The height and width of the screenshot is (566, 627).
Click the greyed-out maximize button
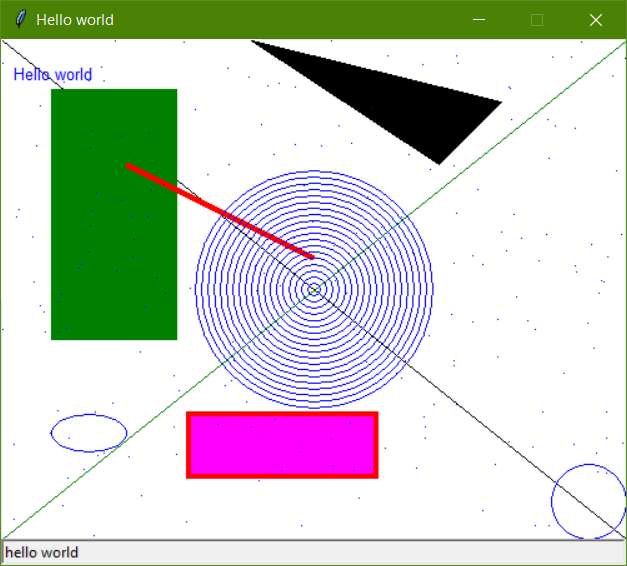click(x=537, y=20)
